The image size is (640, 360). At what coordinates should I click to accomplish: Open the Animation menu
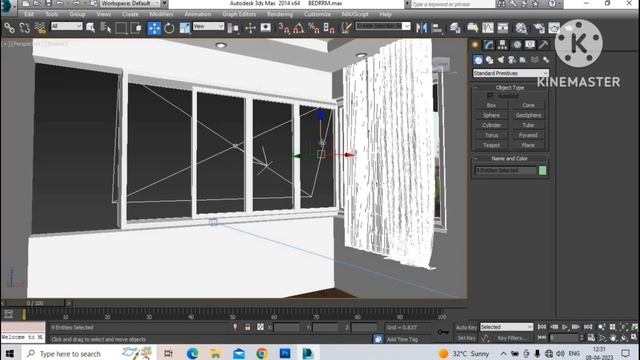(x=198, y=14)
